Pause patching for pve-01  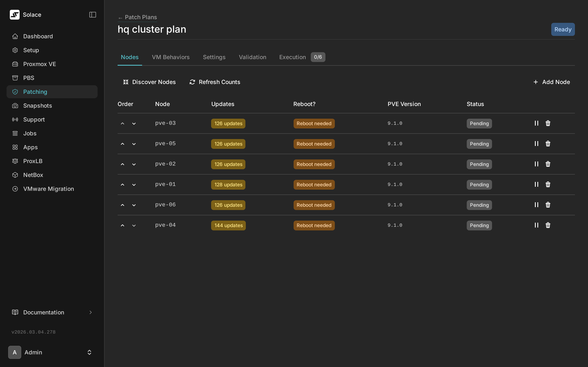click(x=536, y=184)
